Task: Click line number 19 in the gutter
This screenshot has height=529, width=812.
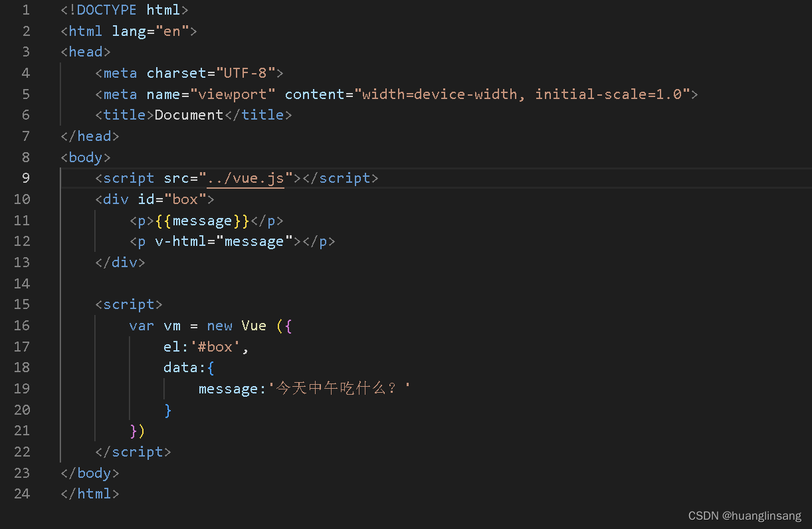Action: (22, 389)
